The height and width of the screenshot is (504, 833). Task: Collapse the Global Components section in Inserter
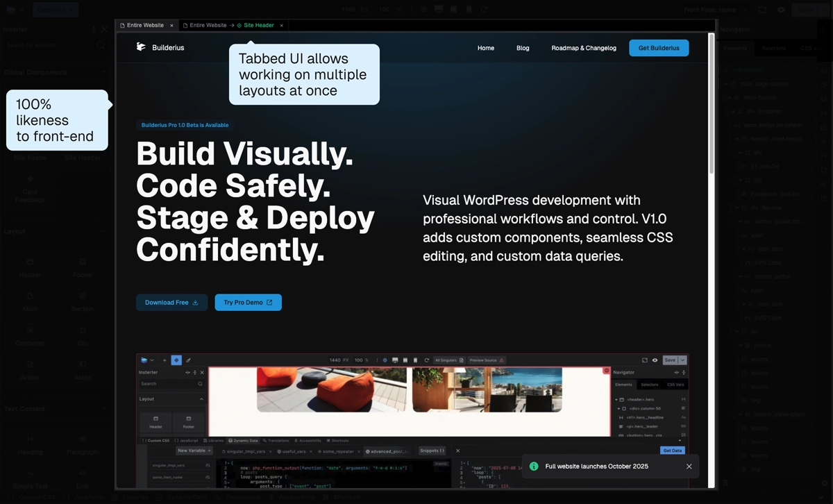point(103,72)
